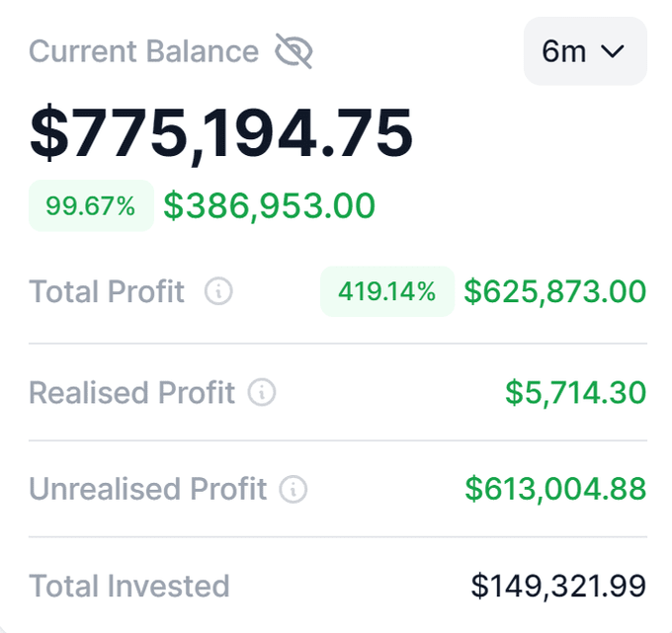This screenshot has height=633, width=672.
Task: Click the $775,194.75 balance amount
Action: click(221, 133)
